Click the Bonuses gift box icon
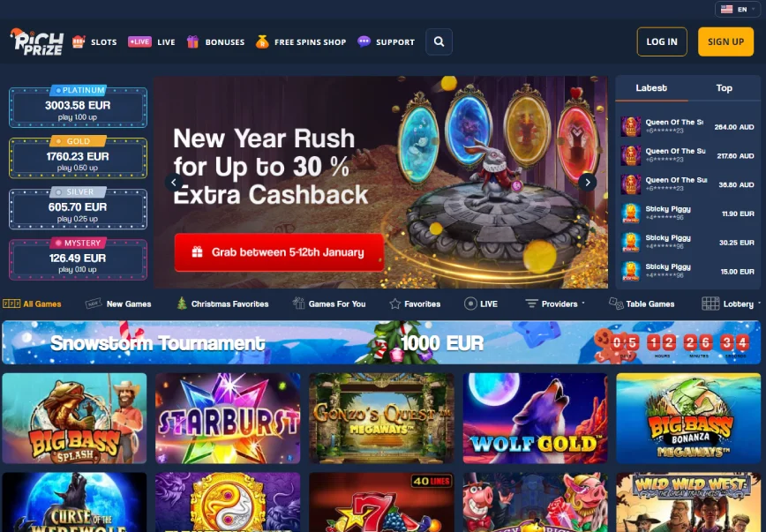This screenshot has width=766, height=532. coord(192,42)
